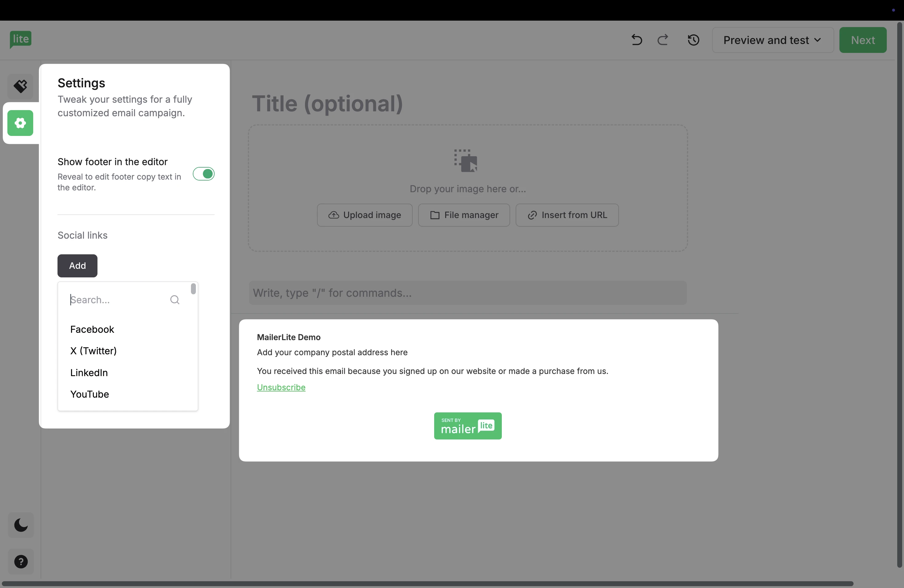Click the Upload image button
This screenshot has height=588, width=904.
(x=365, y=215)
